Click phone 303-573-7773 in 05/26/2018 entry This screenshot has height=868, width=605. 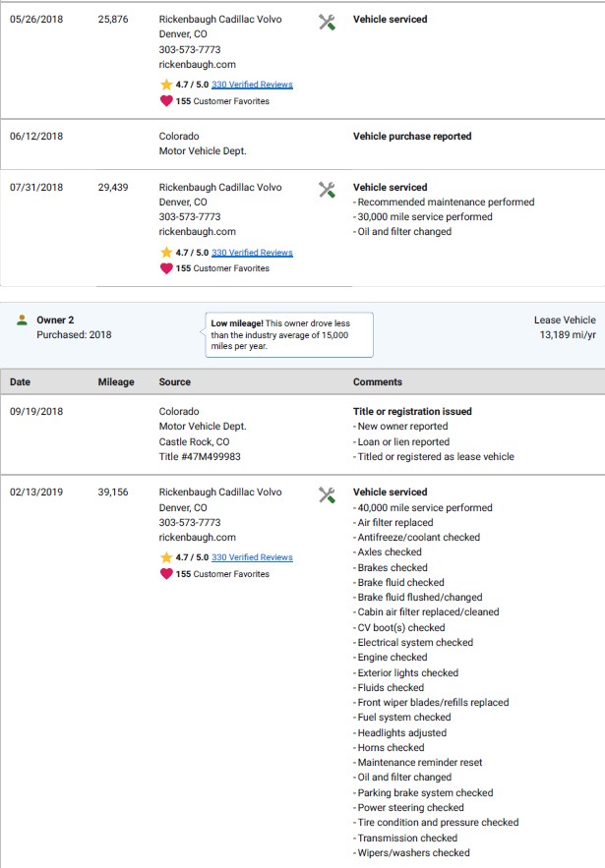190,49
